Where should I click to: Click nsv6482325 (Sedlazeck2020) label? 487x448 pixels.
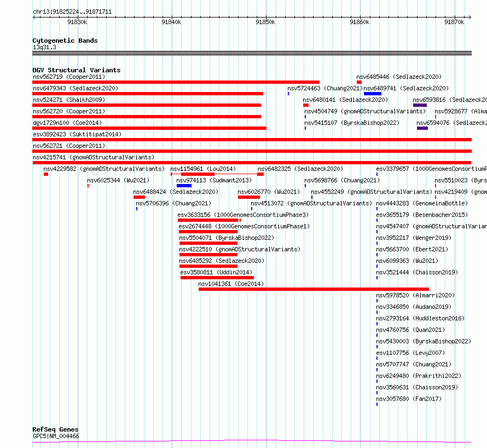[x=300, y=169]
